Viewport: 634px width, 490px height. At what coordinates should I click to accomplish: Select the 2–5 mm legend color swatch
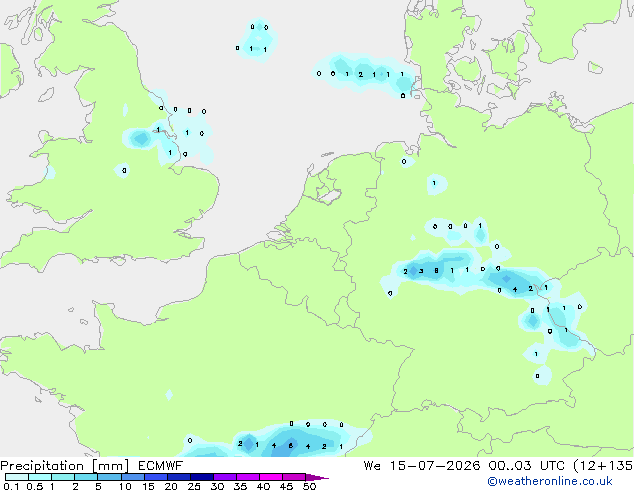tap(86, 477)
